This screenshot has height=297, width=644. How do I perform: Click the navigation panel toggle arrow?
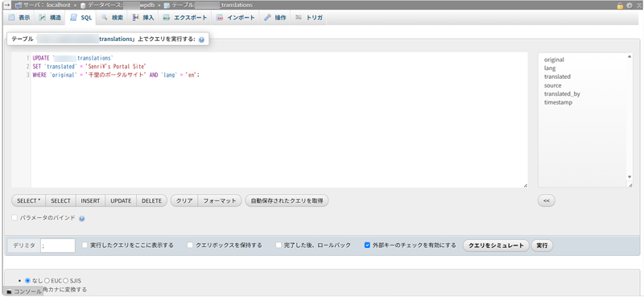tap(7, 6)
